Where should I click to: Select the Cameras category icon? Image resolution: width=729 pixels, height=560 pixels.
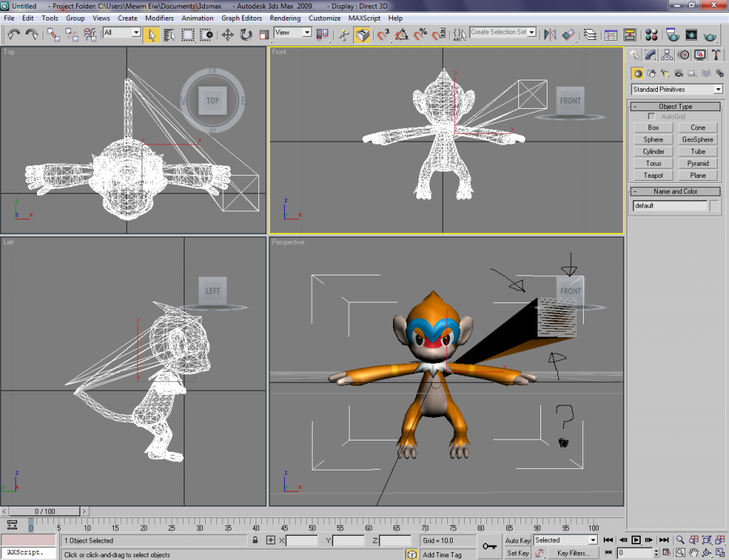(678, 73)
